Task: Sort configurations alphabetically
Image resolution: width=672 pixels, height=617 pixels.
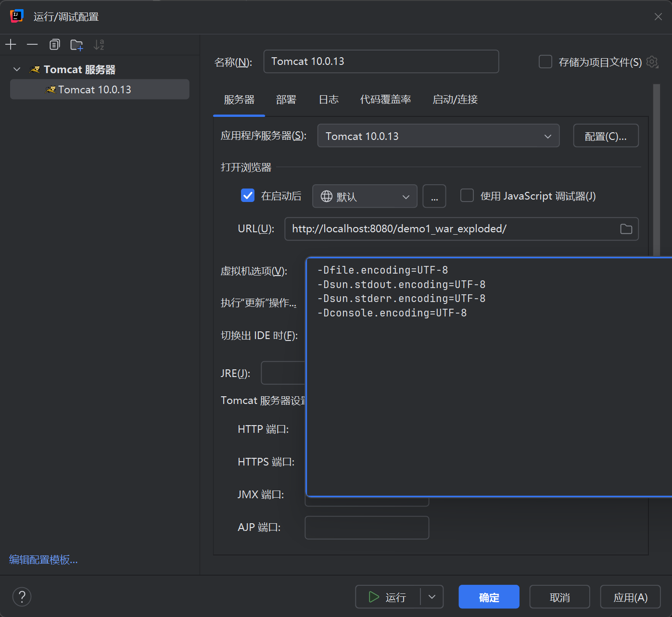Action: click(x=99, y=45)
